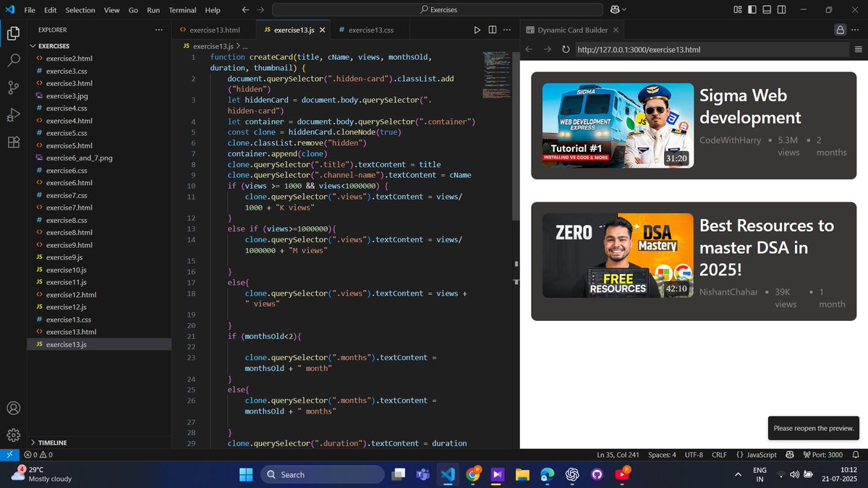Open the Run and Debug view
Viewport: 868px width, 488px height.
(x=13, y=115)
